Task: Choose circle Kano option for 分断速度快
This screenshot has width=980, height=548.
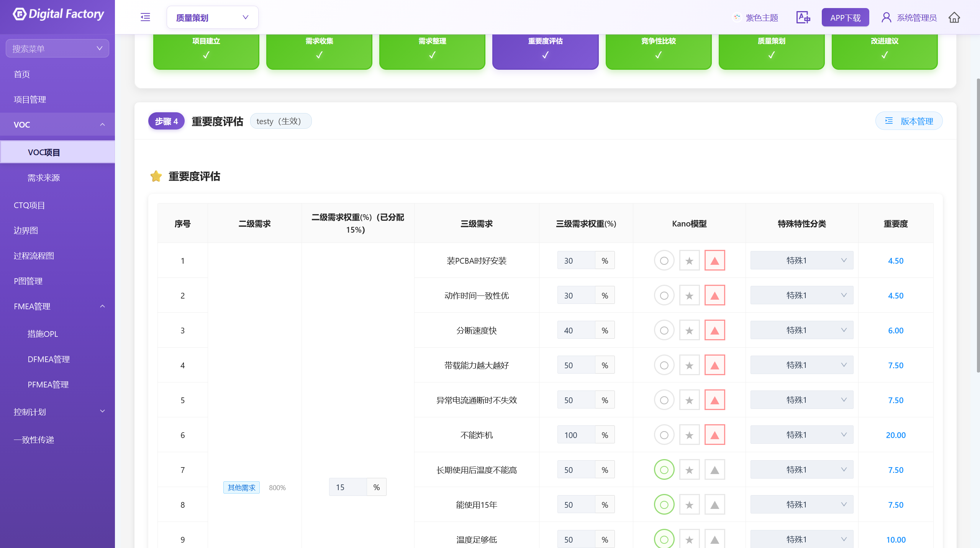Action: tap(664, 330)
